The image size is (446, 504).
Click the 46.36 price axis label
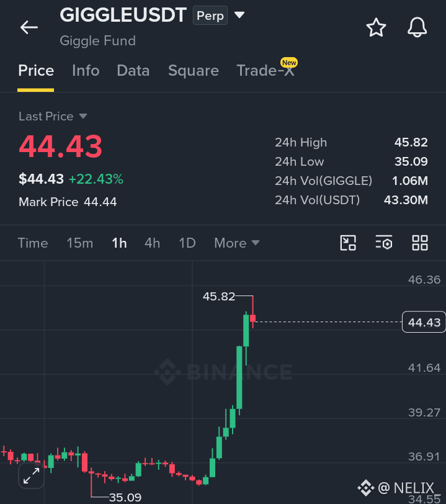[x=424, y=280]
